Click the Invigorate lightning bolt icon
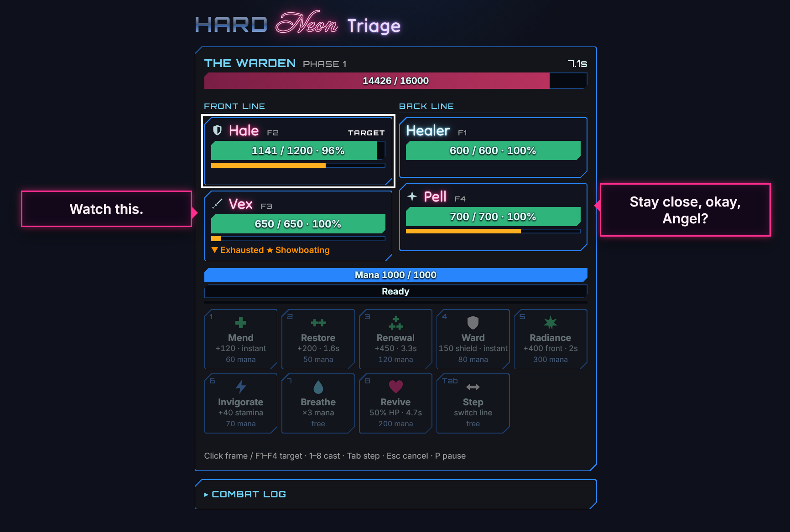Image resolution: width=790 pixels, height=532 pixels. coord(240,387)
